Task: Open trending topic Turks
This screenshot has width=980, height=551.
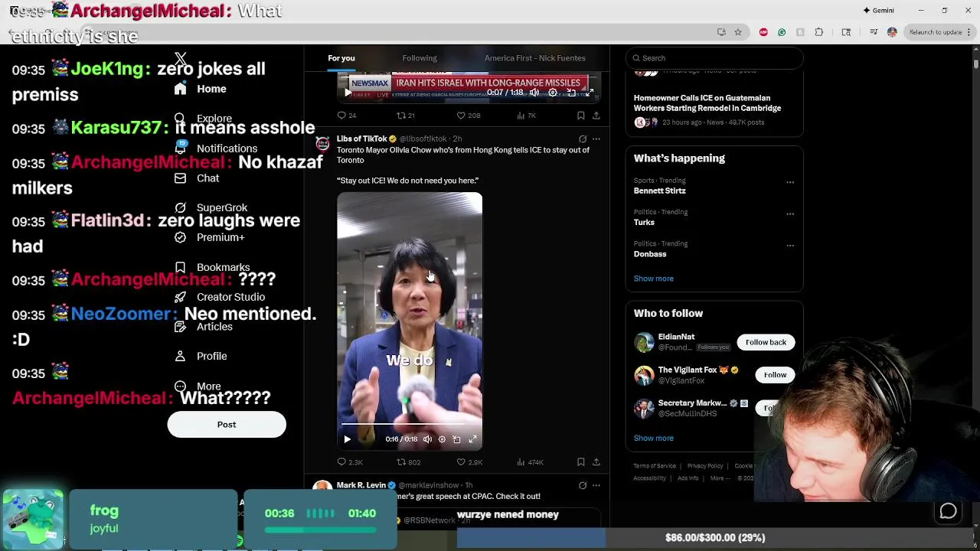Action: (x=644, y=223)
